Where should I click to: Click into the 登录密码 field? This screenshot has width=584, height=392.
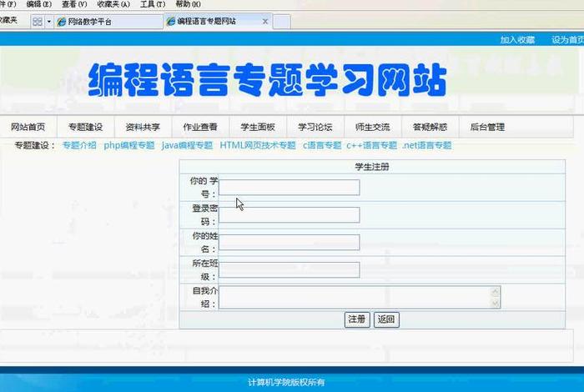289,215
